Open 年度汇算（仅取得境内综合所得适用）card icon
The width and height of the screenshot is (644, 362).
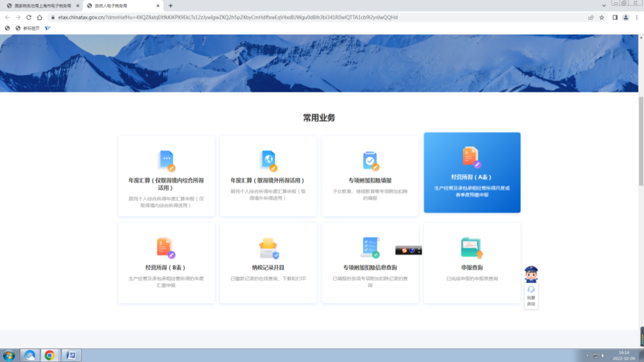pos(167,160)
